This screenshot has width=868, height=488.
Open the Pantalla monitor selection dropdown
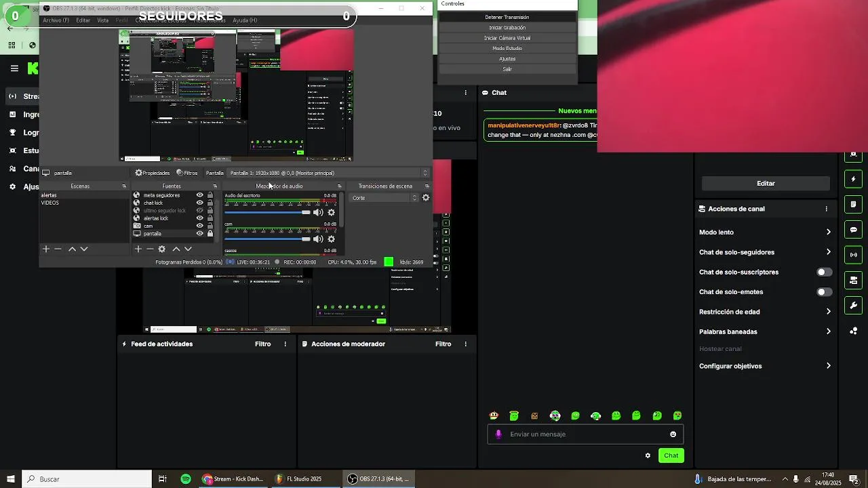(329, 173)
